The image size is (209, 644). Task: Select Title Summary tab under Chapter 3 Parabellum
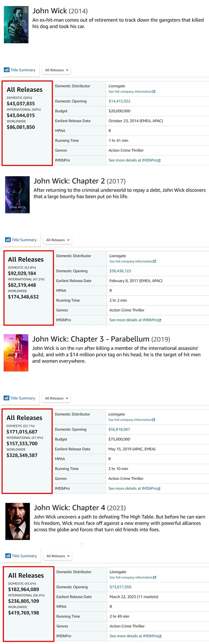19,398
